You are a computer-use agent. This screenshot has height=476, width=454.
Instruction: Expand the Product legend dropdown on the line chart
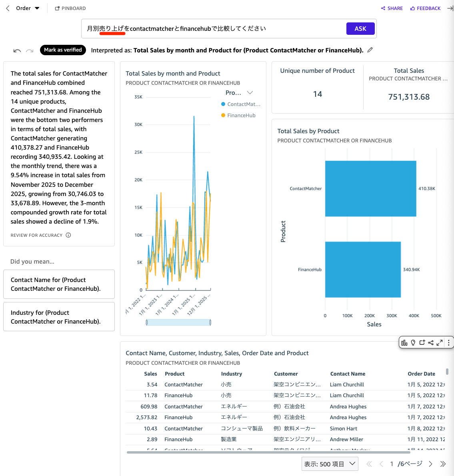pos(250,92)
